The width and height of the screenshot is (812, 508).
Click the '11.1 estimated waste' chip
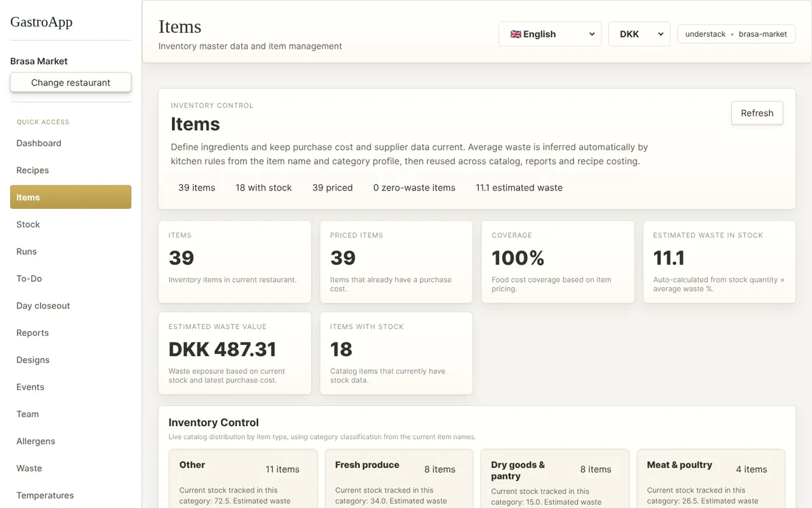tap(519, 187)
